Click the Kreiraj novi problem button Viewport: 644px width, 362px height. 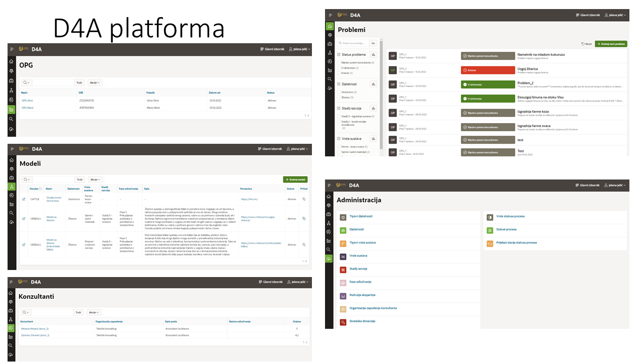[x=611, y=44]
